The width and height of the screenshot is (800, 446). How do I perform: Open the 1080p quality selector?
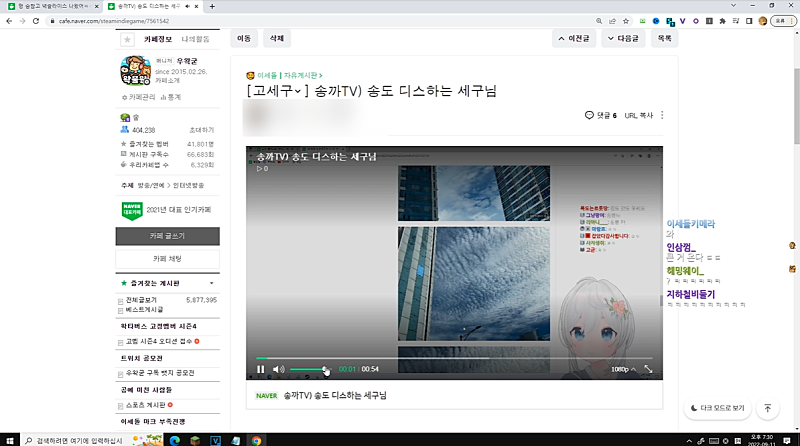coord(621,369)
